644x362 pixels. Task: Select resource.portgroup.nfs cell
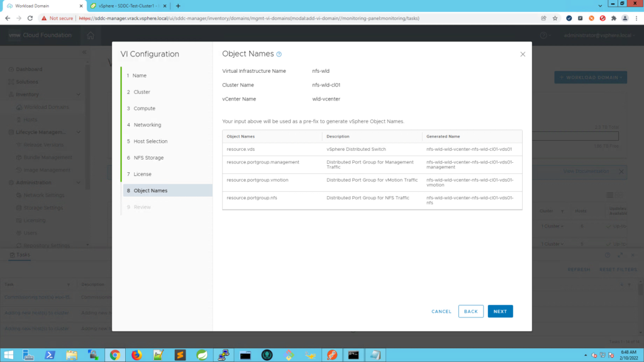pos(252,197)
